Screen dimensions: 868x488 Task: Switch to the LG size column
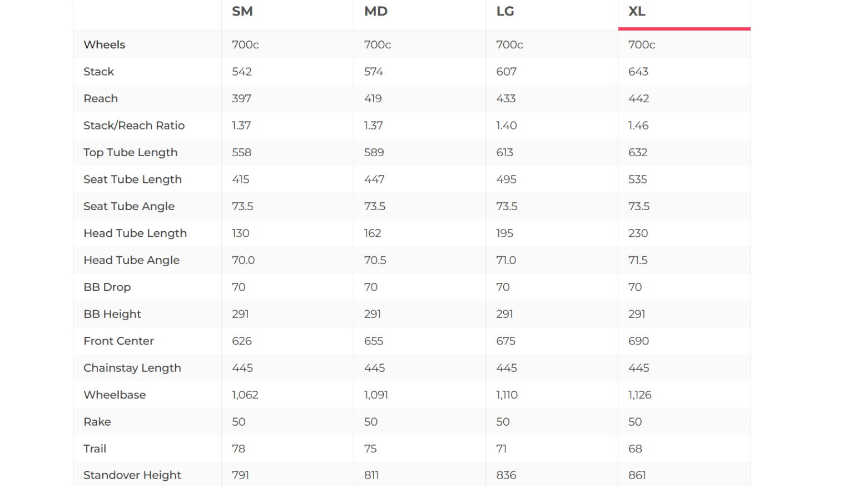point(505,12)
